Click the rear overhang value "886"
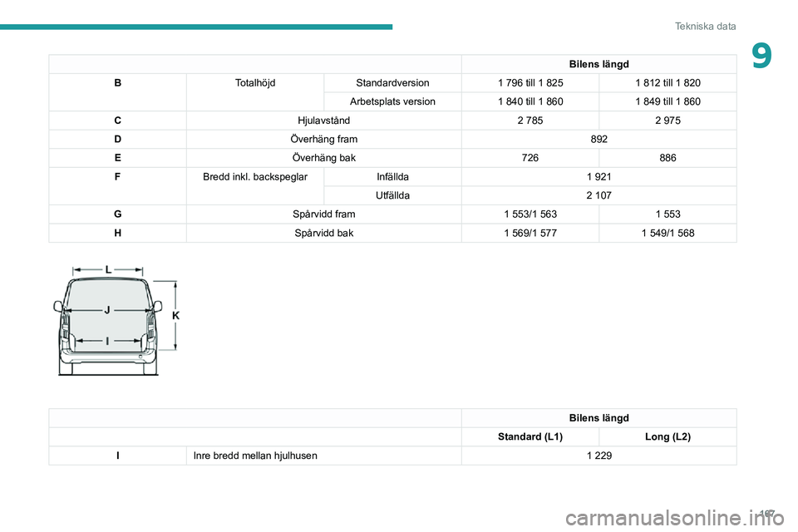The image size is (798, 532). pyautogui.click(x=667, y=158)
